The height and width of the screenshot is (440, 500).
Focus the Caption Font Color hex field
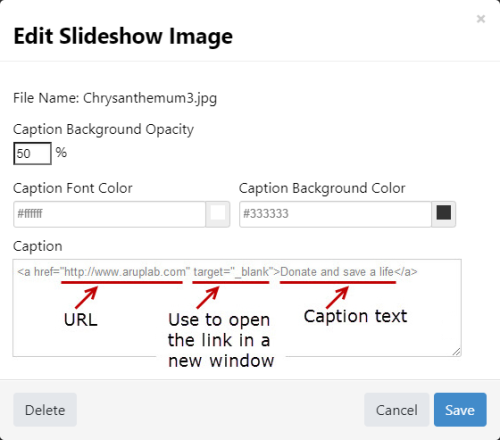point(109,214)
